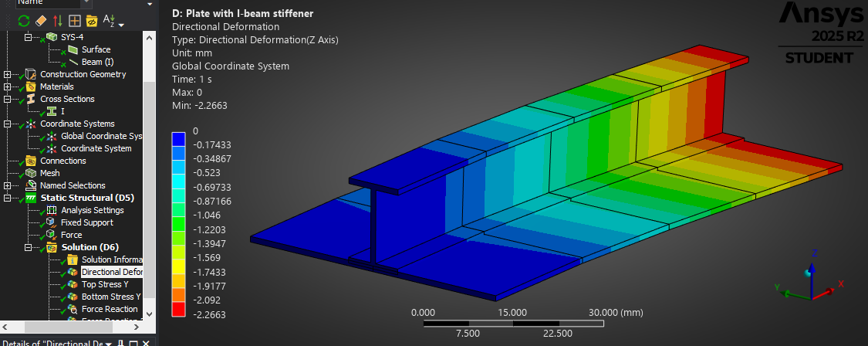Click the outline tree scroll-up arrow

tap(150, 37)
